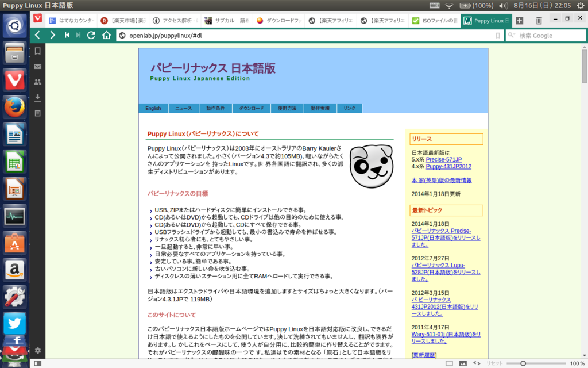
Task: Open LibreOffice Impress from the dock
Action: click(x=14, y=189)
